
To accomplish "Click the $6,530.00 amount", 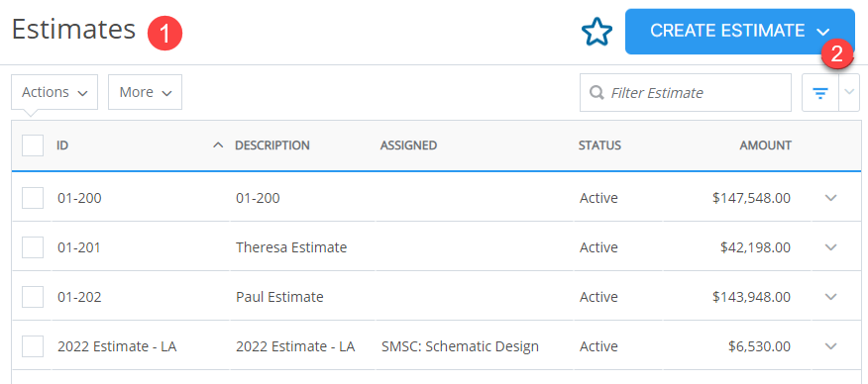I will pyautogui.click(x=759, y=346).
